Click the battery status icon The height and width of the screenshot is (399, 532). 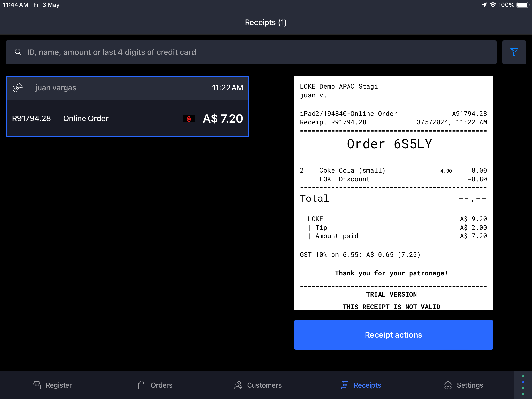523,5
